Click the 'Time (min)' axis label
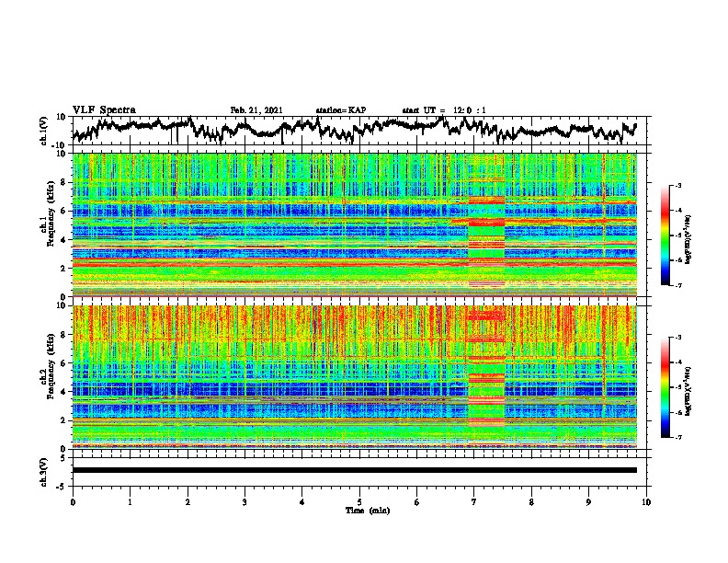The height and width of the screenshot is (563, 728). click(368, 511)
